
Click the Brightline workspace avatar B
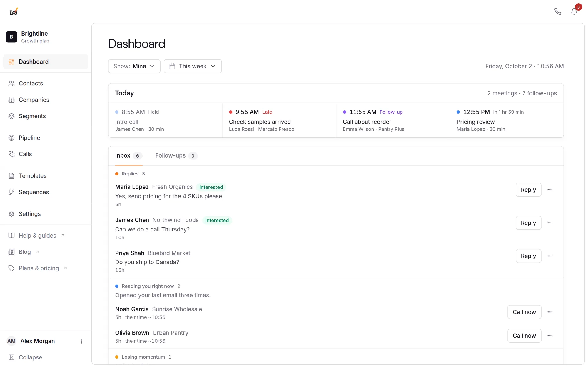[11, 37]
